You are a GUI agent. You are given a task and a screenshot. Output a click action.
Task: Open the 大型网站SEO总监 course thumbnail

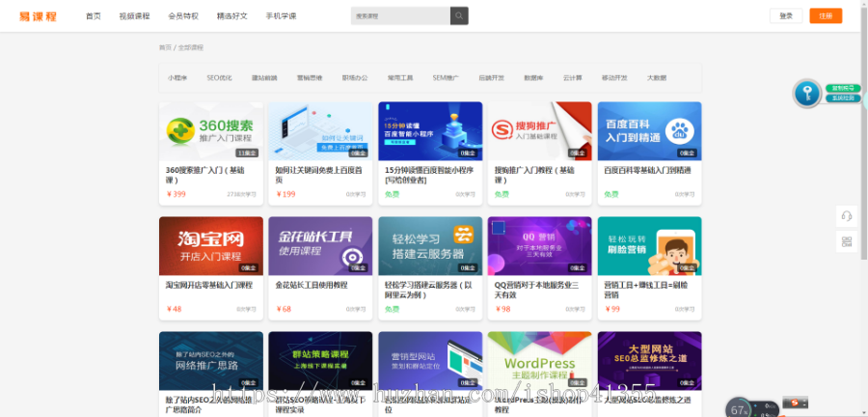[649, 361]
